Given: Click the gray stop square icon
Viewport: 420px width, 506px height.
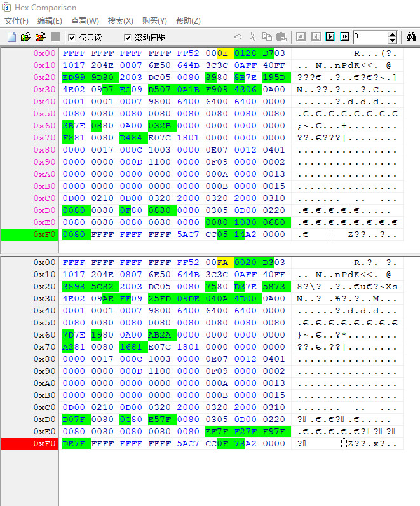Looking at the screenshot, I should pos(55,37).
